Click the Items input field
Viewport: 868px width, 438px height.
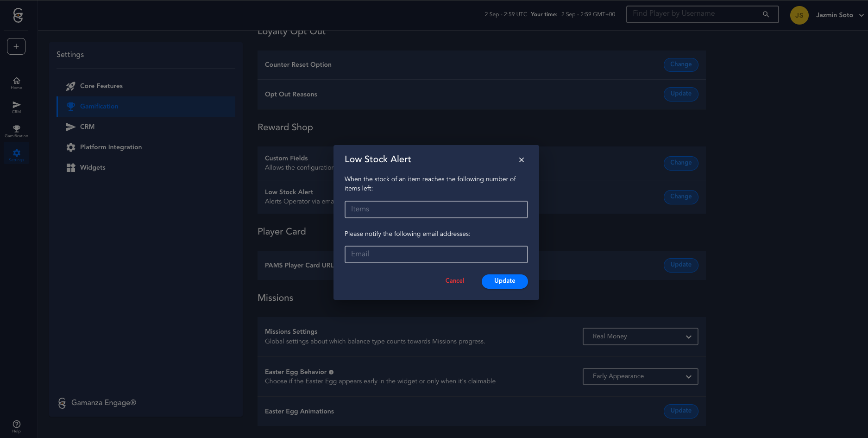tap(436, 209)
